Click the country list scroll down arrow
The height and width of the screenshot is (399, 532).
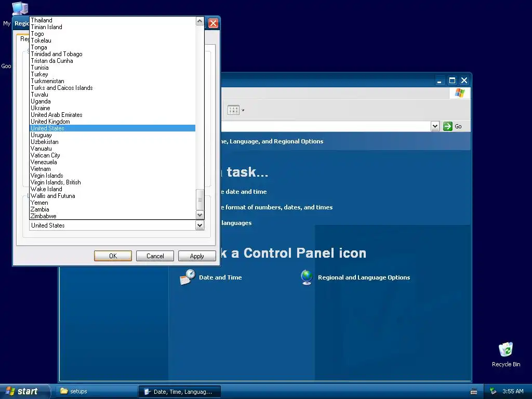200,215
